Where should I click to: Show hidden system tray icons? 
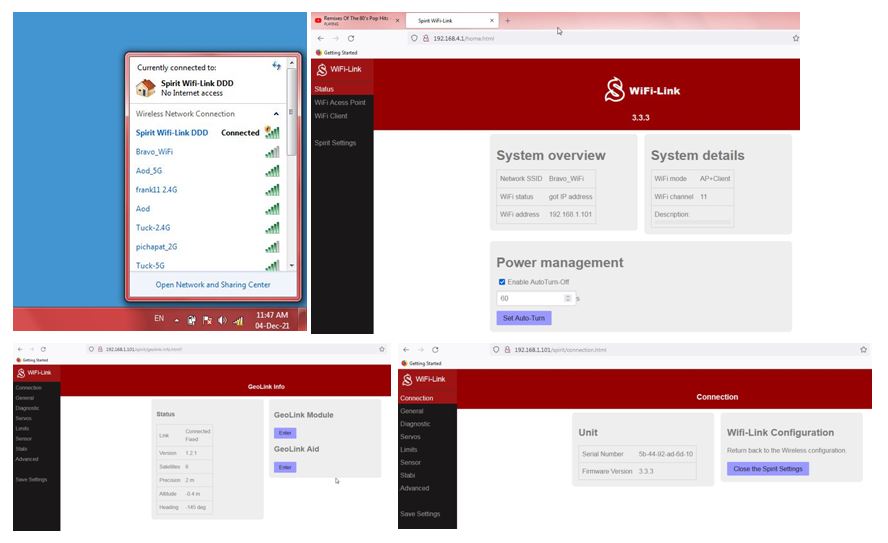coord(177,320)
